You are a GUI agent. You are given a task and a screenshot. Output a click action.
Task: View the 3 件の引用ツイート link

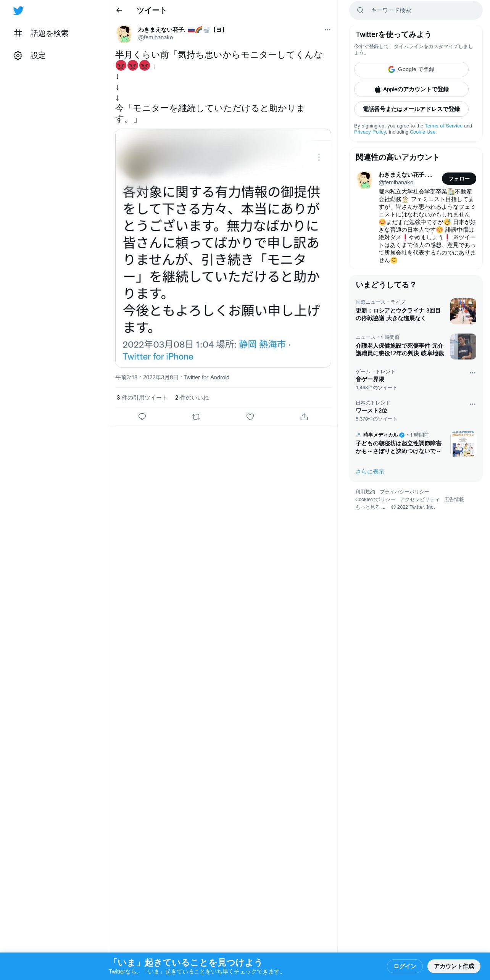click(142, 398)
